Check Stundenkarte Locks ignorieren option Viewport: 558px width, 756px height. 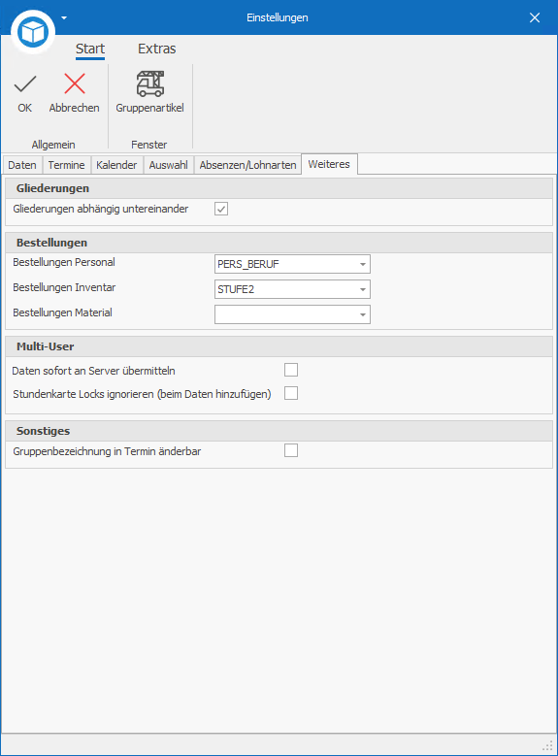click(291, 393)
